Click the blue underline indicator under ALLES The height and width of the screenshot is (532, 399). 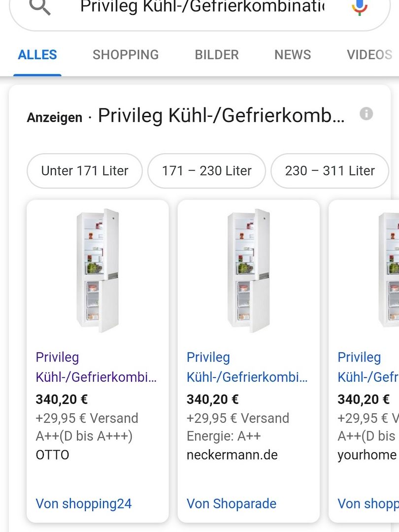tap(37, 73)
